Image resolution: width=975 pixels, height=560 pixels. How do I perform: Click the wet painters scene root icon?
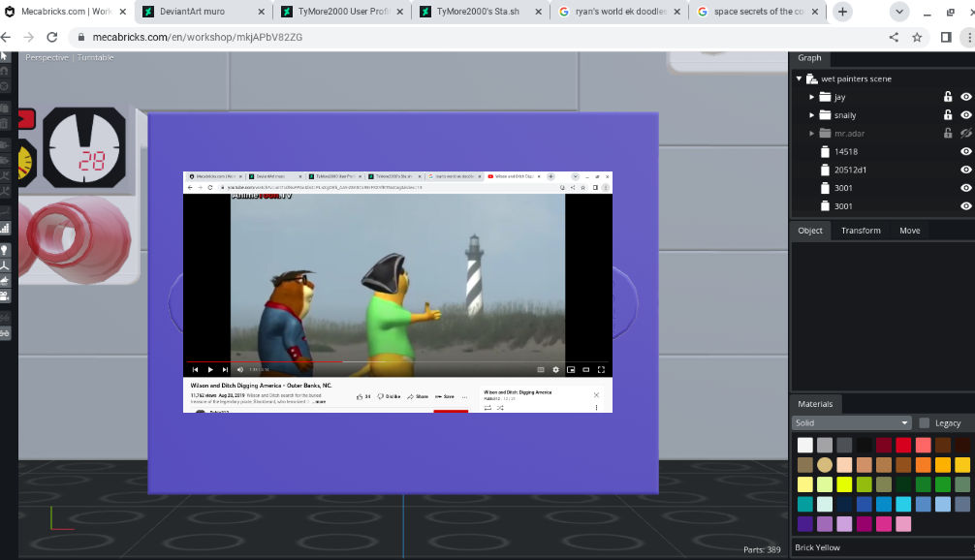click(x=812, y=78)
